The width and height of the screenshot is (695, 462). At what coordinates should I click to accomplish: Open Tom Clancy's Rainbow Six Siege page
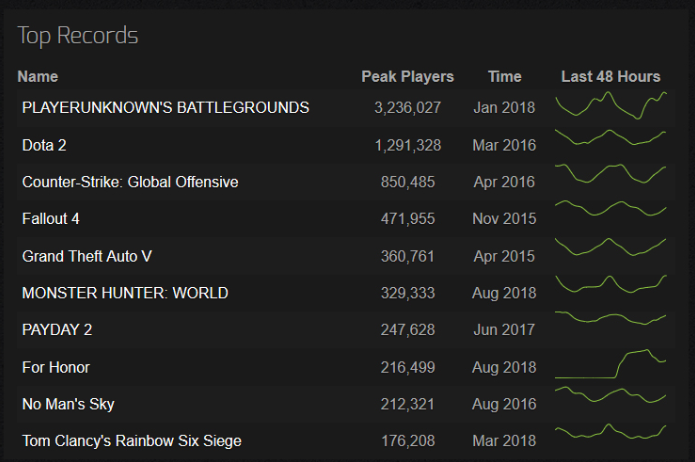(x=132, y=441)
